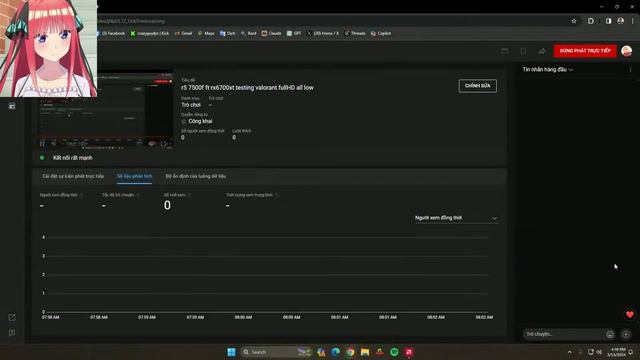
Task: Mute the live preview volume icon
Action: click(53, 144)
